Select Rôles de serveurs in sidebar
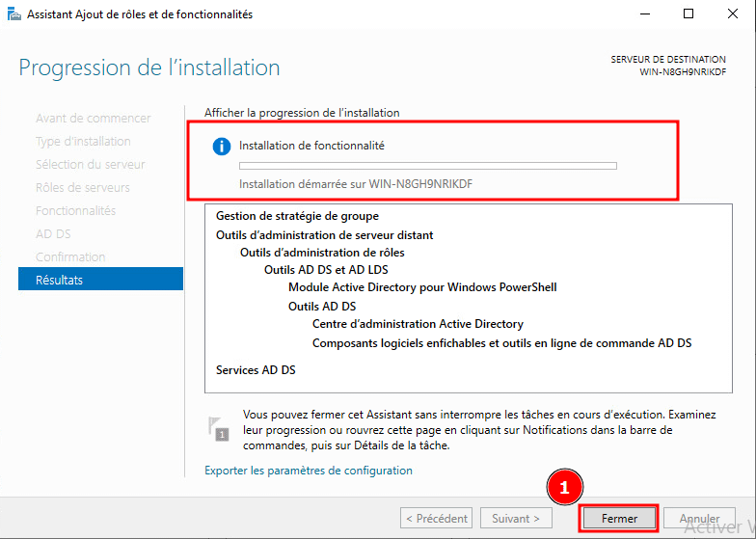Viewport: 756px width, 539px height. click(x=82, y=187)
